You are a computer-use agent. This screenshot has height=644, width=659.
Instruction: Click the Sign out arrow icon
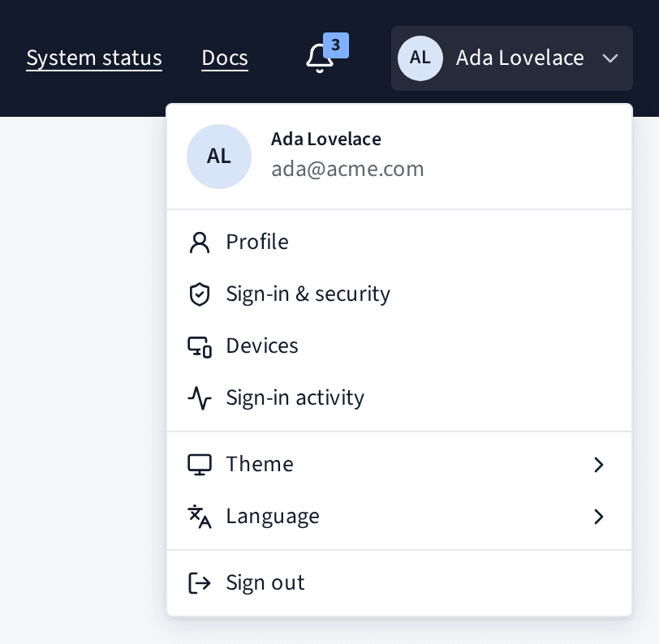pos(200,583)
